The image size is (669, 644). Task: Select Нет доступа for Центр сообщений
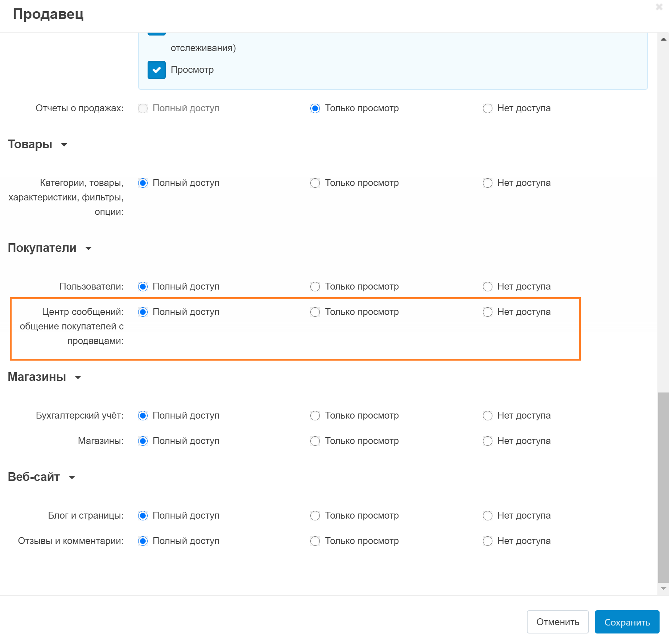(x=487, y=312)
